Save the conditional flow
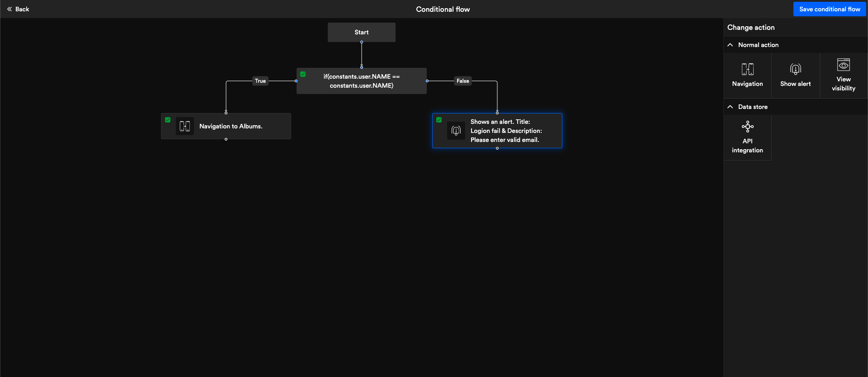This screenshot has width=868, height=377. [829, 9]
